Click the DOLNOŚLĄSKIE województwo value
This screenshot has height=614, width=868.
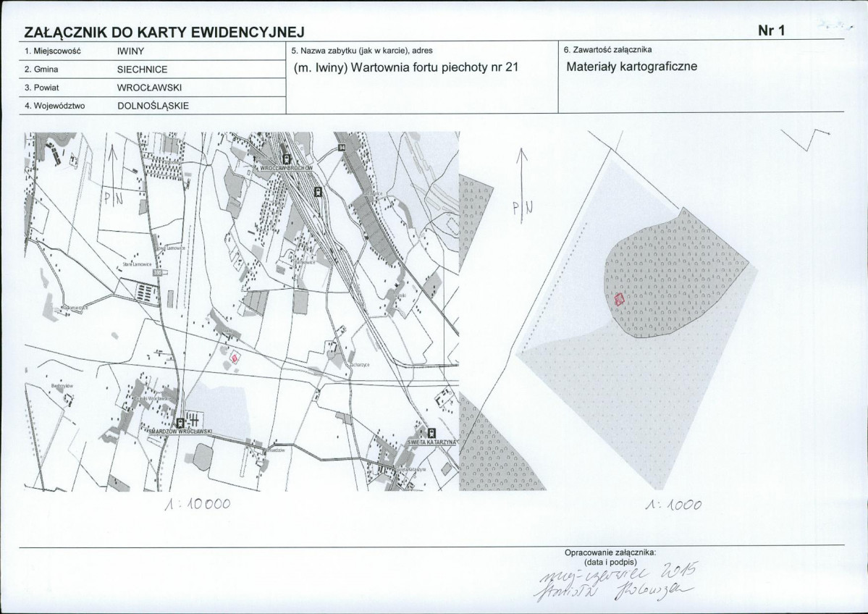coord(153,105)
